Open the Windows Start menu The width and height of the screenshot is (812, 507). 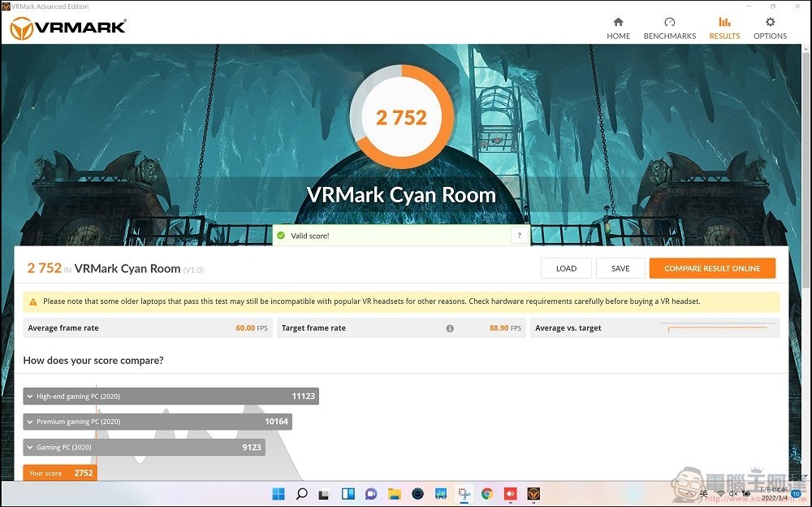(x=279, y=493)
